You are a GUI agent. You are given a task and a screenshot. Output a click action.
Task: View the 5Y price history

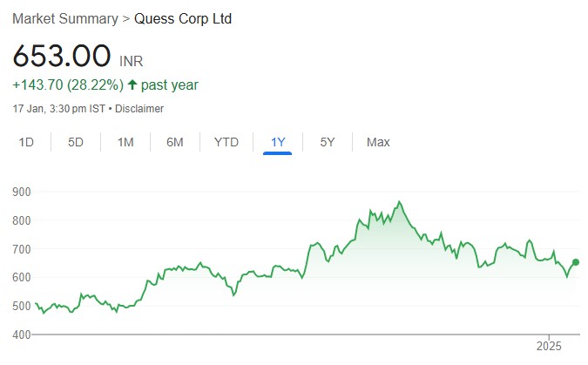[x=328, y=142]
